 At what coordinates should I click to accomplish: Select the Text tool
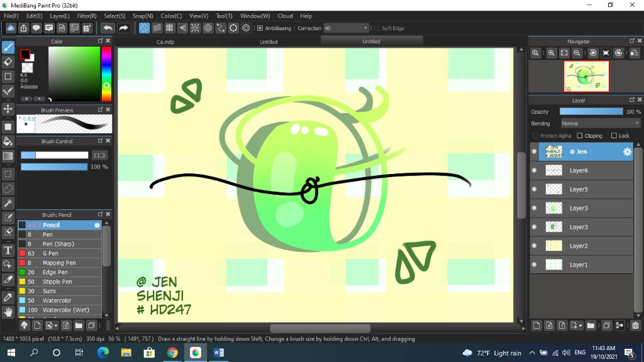pyautogui.click(x=8, y=250)
